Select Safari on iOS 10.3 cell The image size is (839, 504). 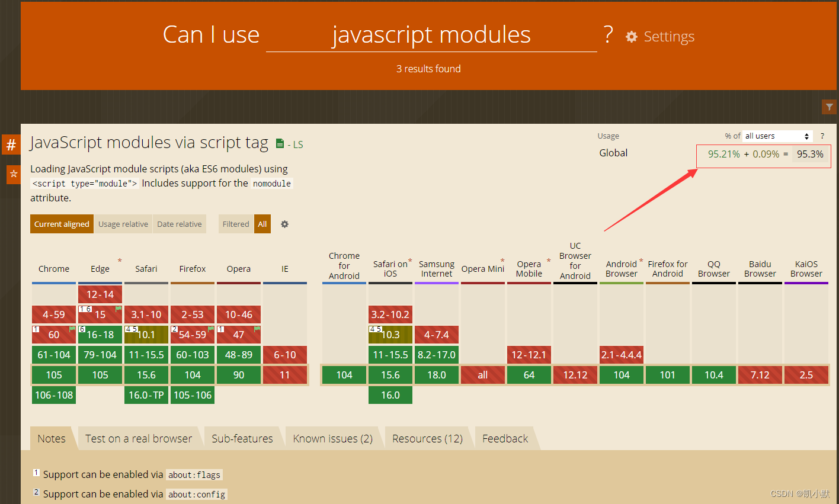[x=390, y=335]
